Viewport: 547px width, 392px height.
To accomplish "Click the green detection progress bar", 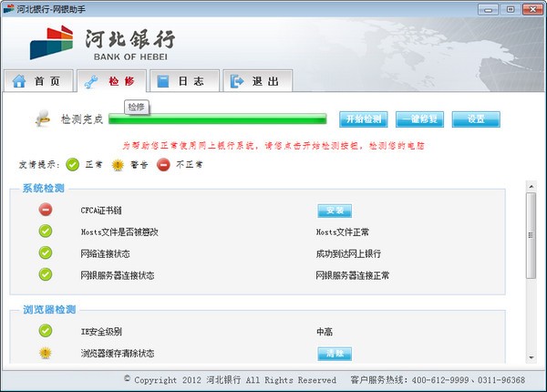I will click(217, 119).
